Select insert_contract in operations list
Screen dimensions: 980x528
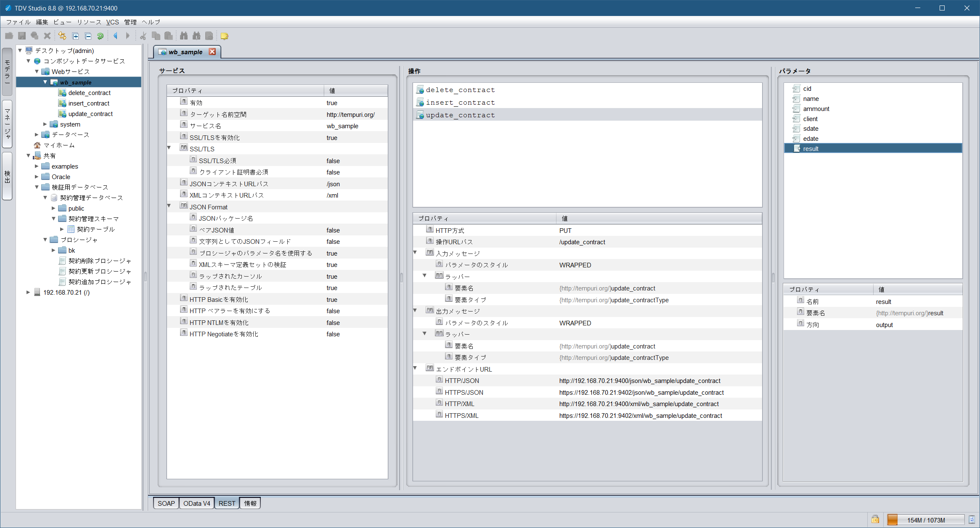460,103
